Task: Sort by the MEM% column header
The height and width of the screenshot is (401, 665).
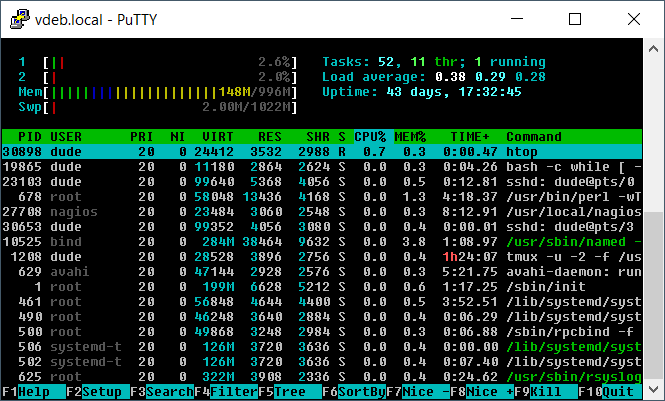Action: (x=410, y=136)
